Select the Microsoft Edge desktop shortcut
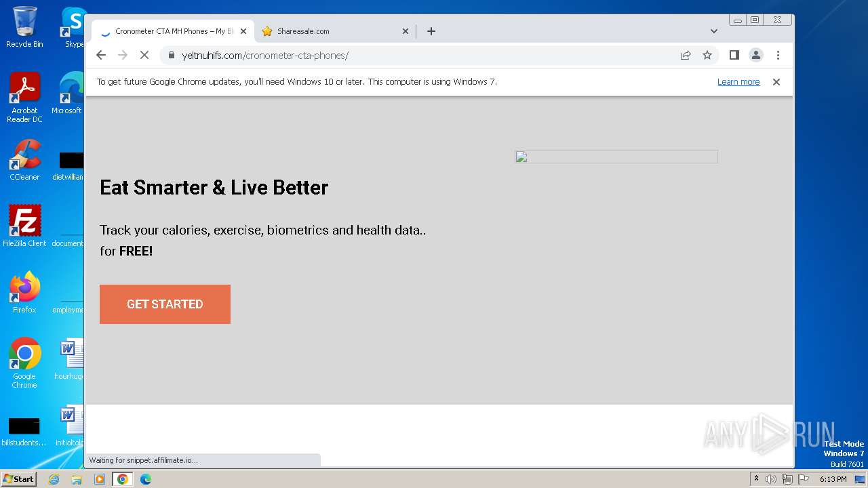Image resolution: width=868 pixels, height=488 pixels. pyautogui.click(x=68, y=94)
